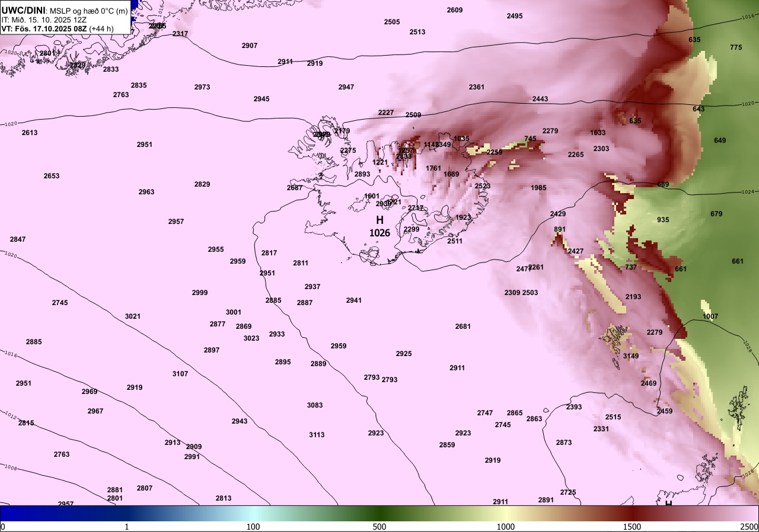Click the 775 height value
This screenshot has height=532, width=759.
(x=736, y=47)
